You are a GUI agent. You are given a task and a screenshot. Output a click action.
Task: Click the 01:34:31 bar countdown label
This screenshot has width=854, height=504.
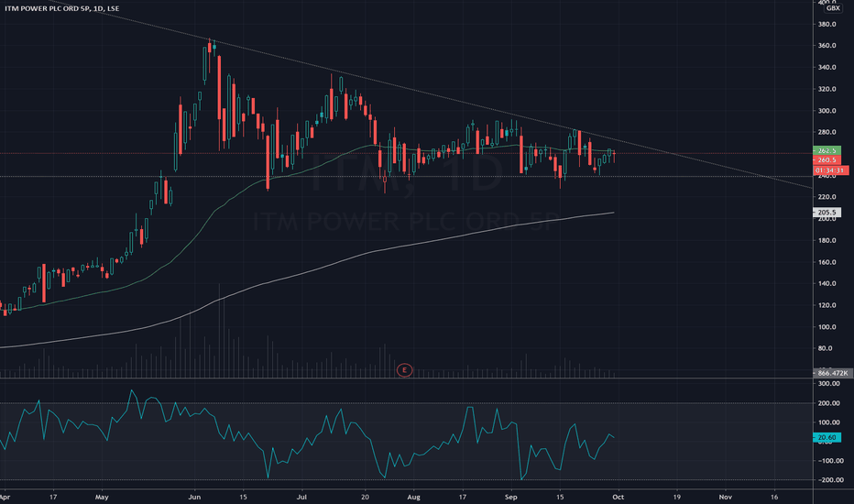830,170
